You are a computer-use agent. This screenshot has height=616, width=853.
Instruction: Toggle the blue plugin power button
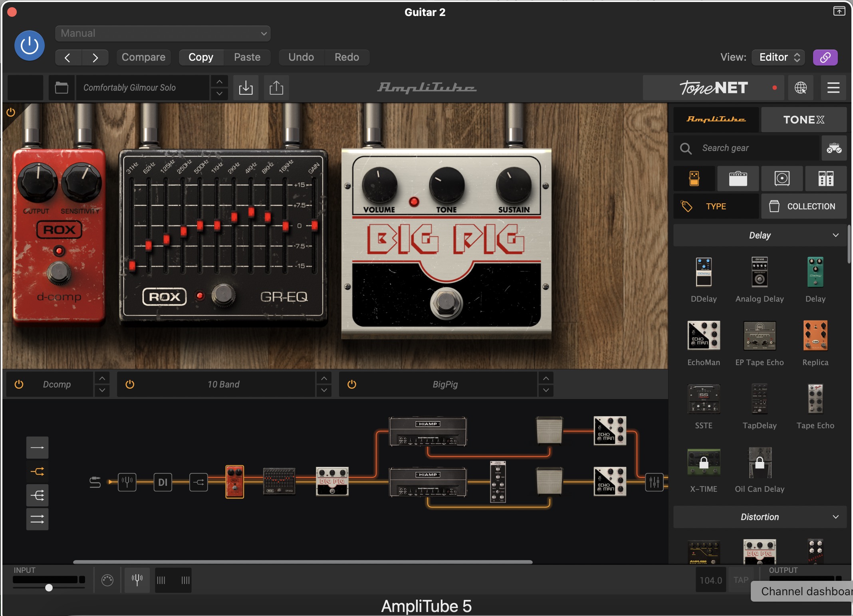point(30,46)
